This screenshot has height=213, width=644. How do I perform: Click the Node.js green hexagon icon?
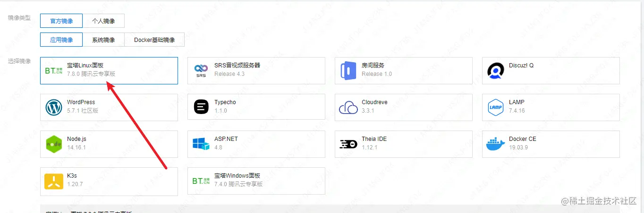tap(54, 144)
